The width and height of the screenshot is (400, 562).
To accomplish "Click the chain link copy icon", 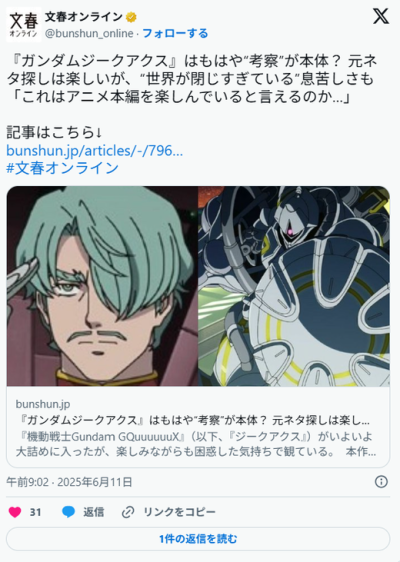I will (x=128, y=512).
